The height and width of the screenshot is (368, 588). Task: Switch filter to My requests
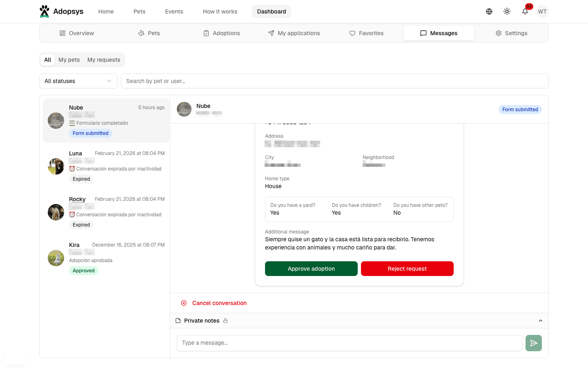tap(104, 60)
